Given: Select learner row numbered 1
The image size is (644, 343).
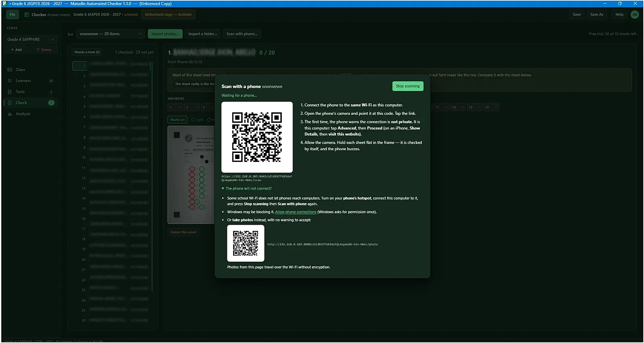Looking at the screenshot, I should [111, 66].
